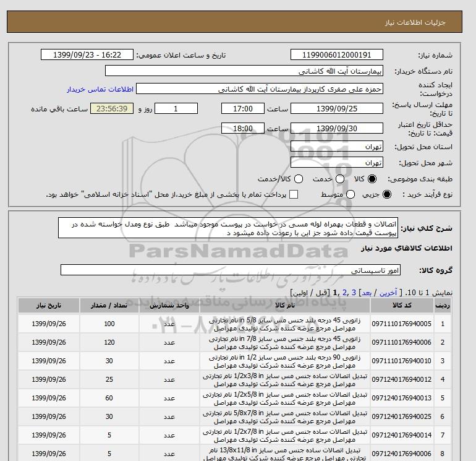Image resolution: width=476 pixels, height=461 pixels.
Task: Click the ردیف column header
Action: (x=443, y=306)
